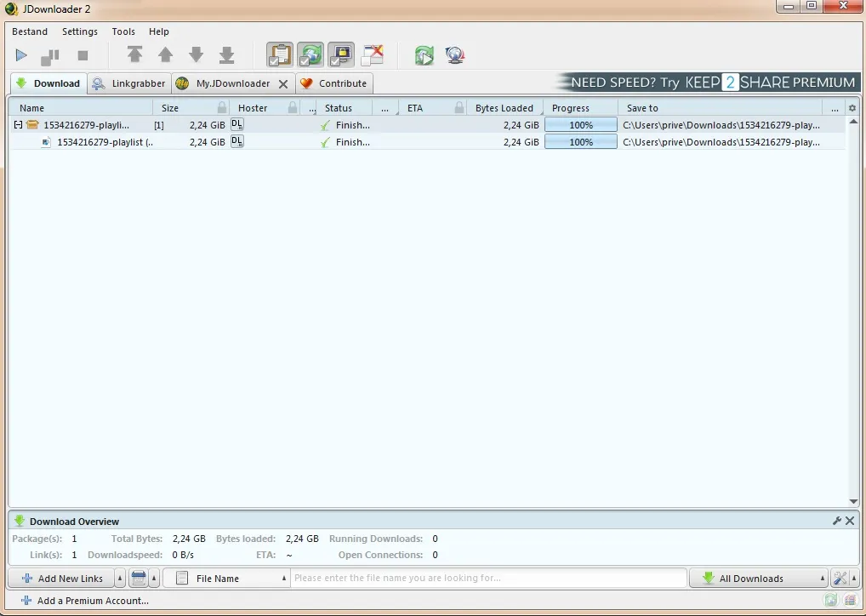Image resolution: width=866 pixels, height=616 pixels.
Task: Open the Settings menu
Action: click(x=79, y=31)
